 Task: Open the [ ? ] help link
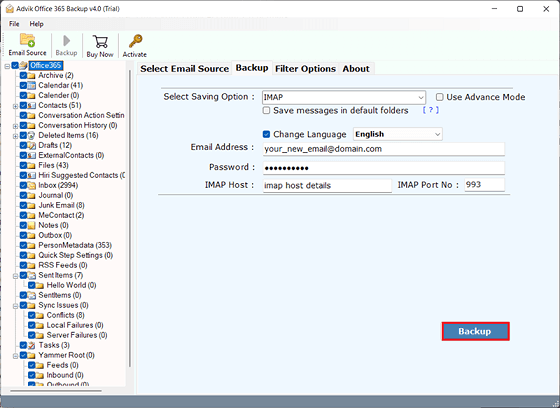pos(430,110)
